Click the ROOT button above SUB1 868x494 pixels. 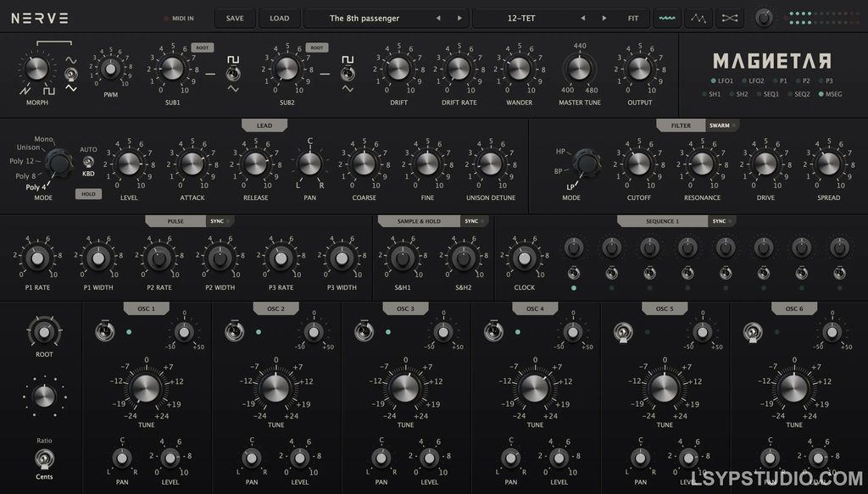click(x=203, y=48)
